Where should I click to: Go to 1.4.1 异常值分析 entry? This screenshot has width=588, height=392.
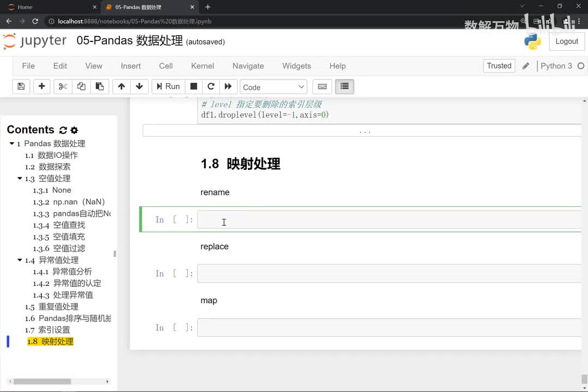coord(62,272)
